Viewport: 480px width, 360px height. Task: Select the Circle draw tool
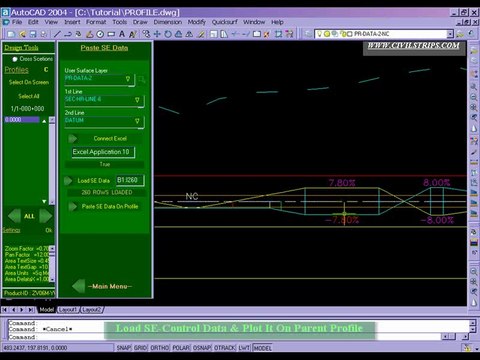point(100,34)
